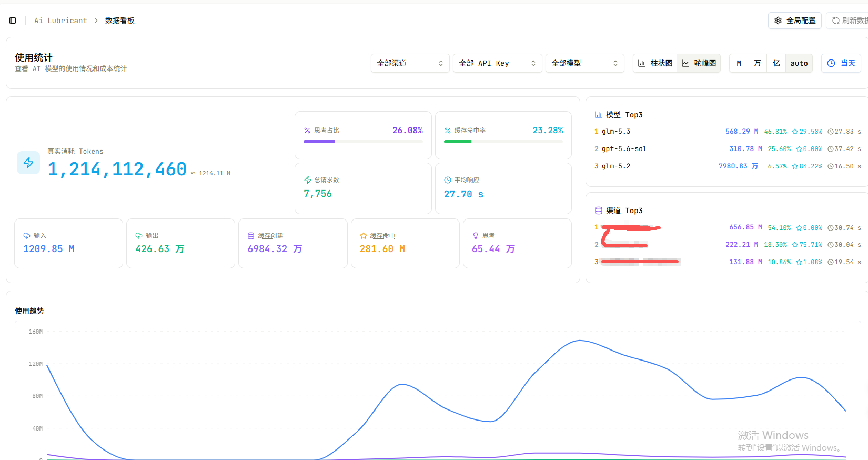Click the percent icon beside 思考占比
Screen dimensions: 868x460
307,131
